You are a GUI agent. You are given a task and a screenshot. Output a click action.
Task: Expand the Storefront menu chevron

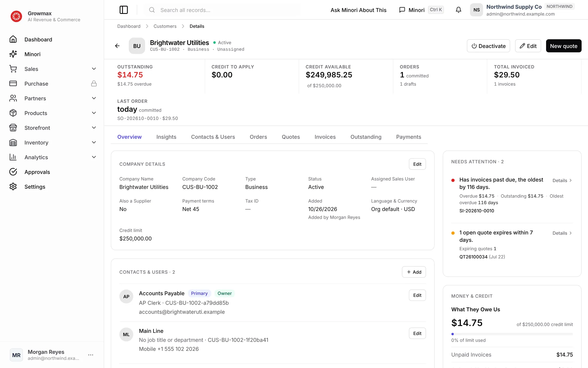pyautogui.click(x=94, y=128)
